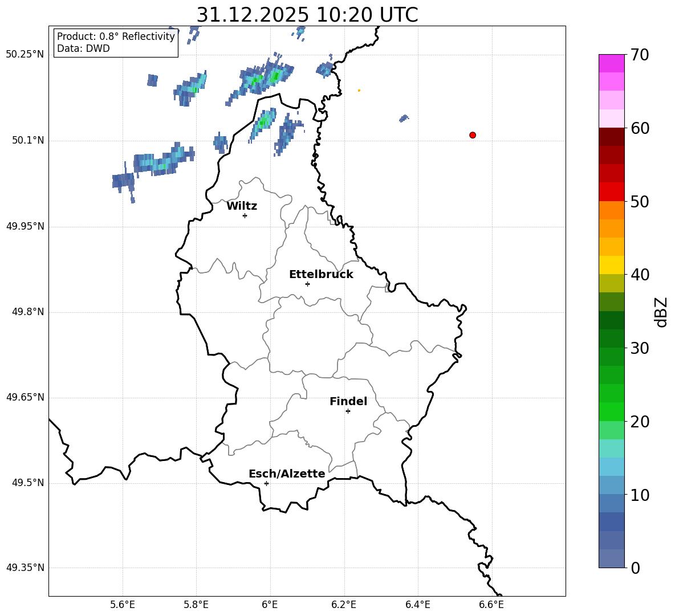
Task: Click the 49.8°N latitude tick label
Action: 28,312
